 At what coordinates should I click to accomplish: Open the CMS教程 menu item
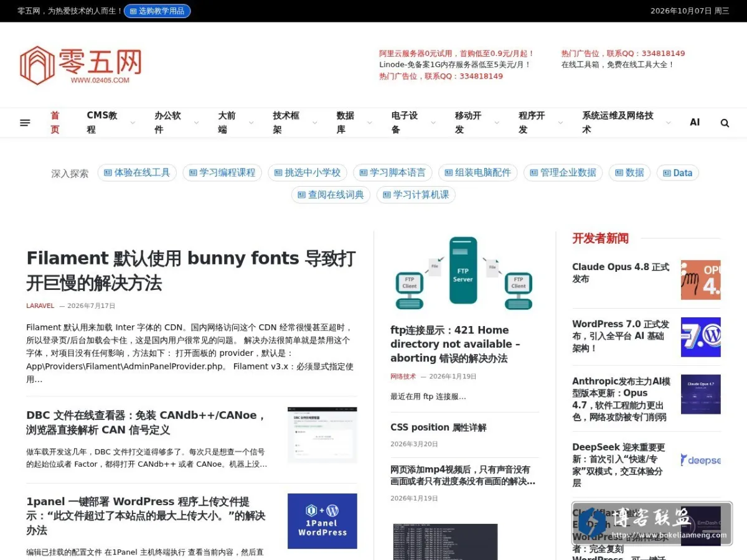102,123
